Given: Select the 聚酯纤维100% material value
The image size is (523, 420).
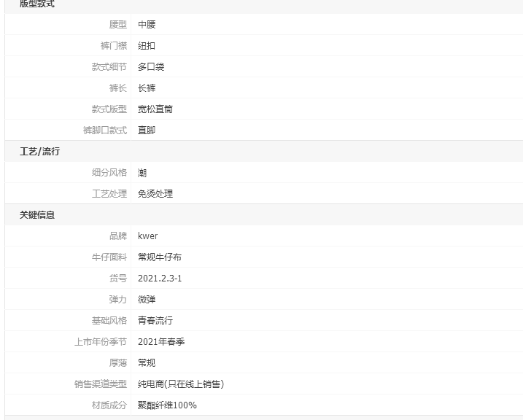Looking at the screenshot, I should [167, 405].
